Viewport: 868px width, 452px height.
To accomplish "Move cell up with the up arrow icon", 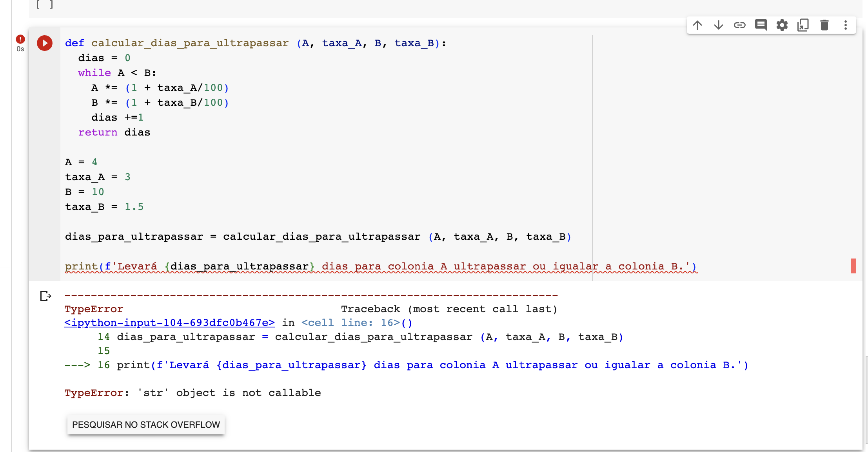I will tap(697, 25).
